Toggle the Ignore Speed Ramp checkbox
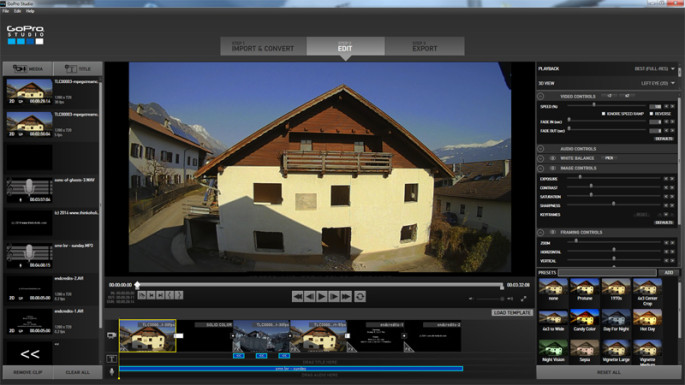The image size is (685, 385). 603,114
